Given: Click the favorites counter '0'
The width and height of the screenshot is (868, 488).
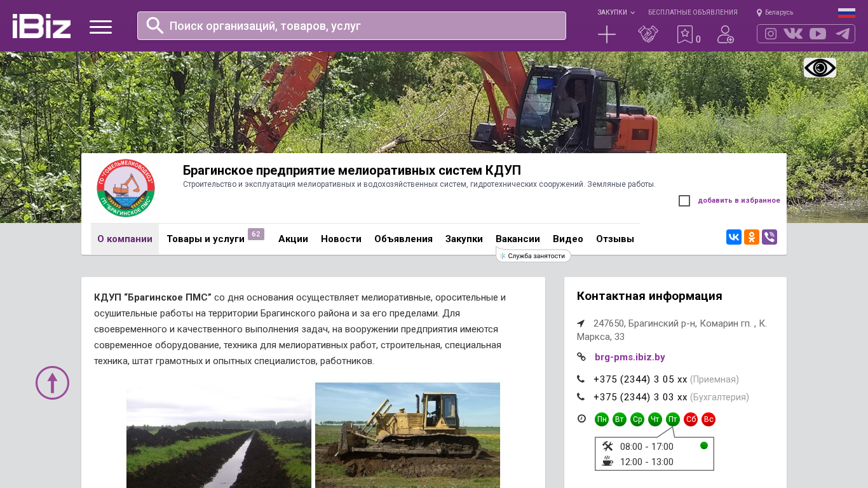Looking at the screenshot, I should point(698,39).
